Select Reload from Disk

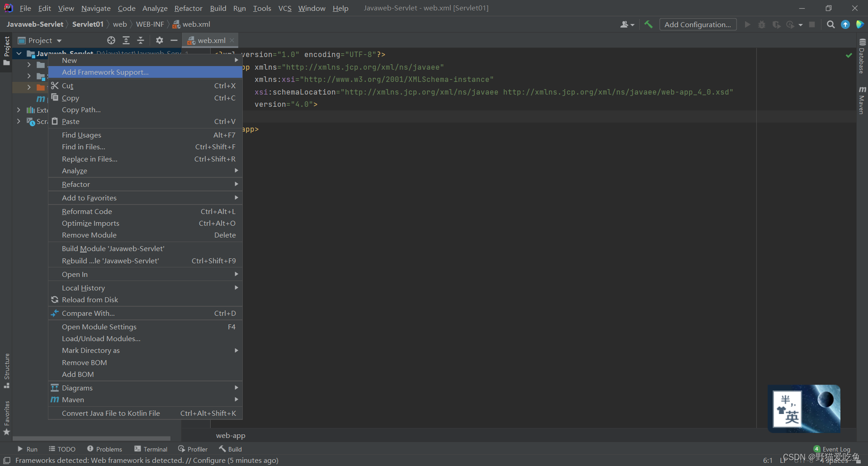pyautogui.click(x=145, y=300)
